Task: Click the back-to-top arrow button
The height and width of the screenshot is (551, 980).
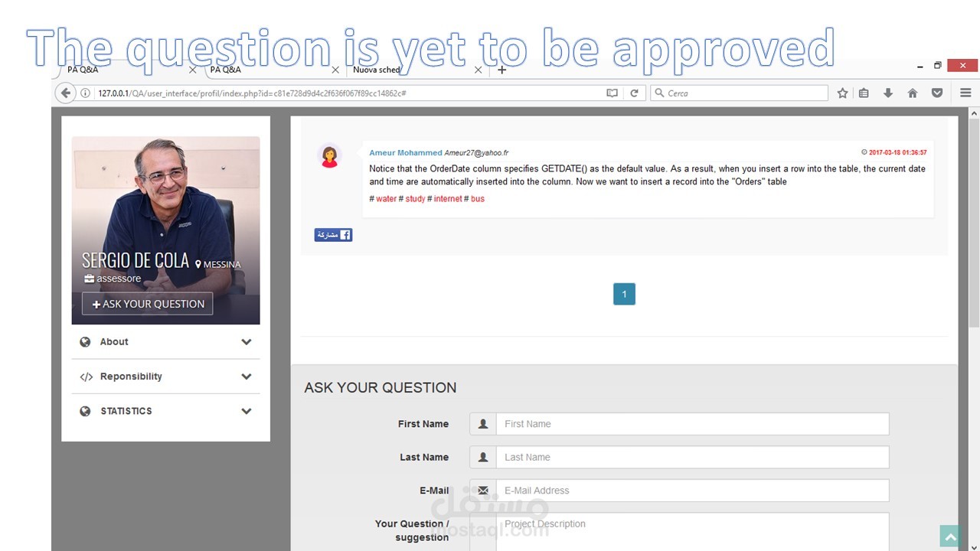Action: click(x=950, y=536)
